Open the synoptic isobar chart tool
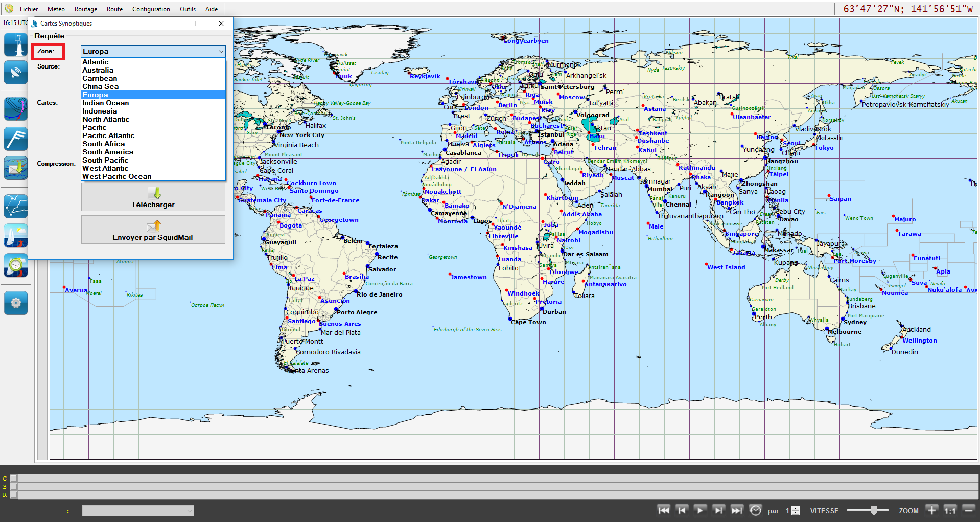The image size is (980, 522). [x=16, y=109]
